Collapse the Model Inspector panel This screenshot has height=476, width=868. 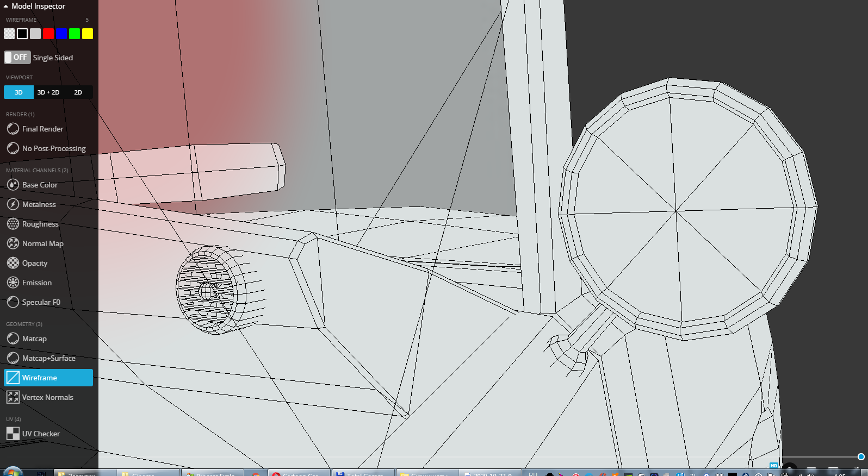click(5, 7)
